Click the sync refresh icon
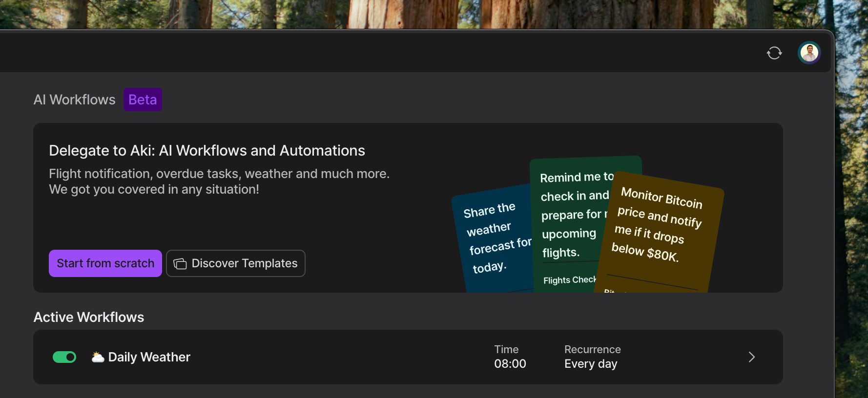This screenshot has height=398, width=868. pyautogui.click(x=774, y=53)
